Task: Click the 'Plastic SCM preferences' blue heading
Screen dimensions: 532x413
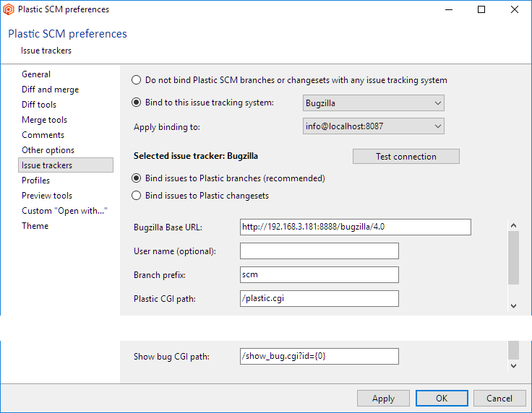Action: tap(67, 33)
